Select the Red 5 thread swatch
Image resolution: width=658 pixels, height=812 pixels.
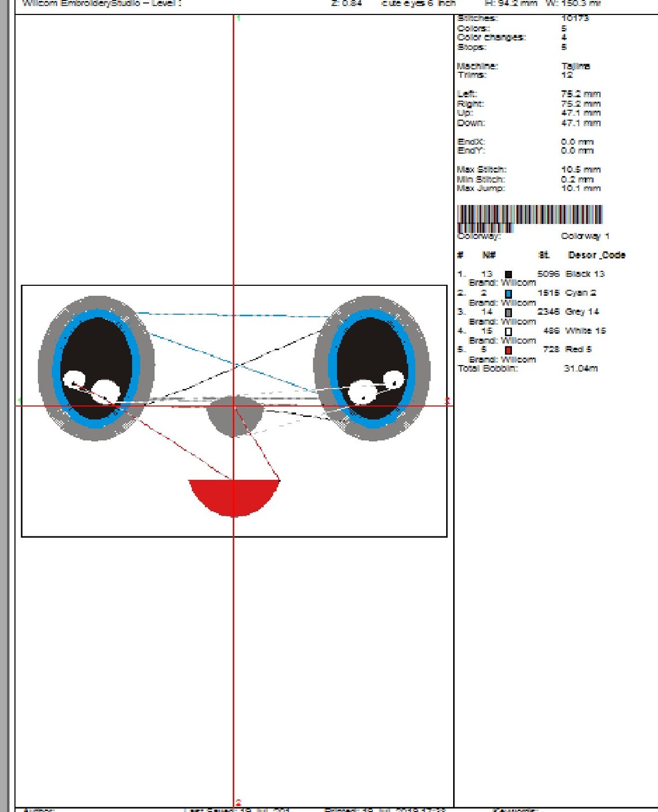click(508, 351)
